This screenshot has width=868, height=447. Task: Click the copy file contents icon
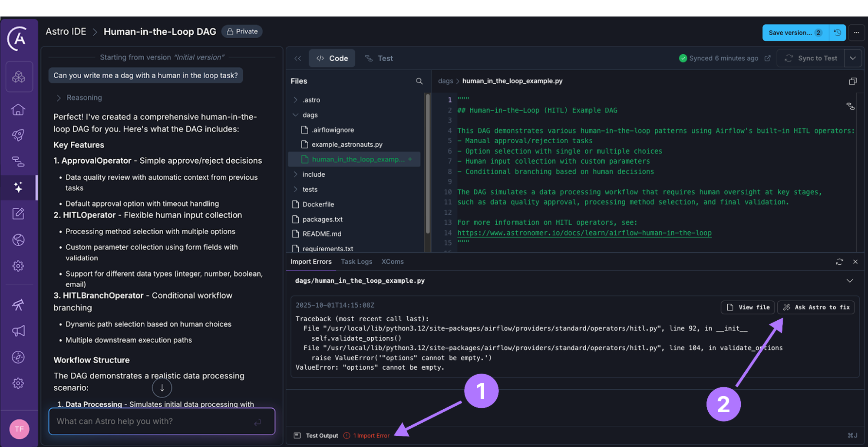(x=852, y=81)
